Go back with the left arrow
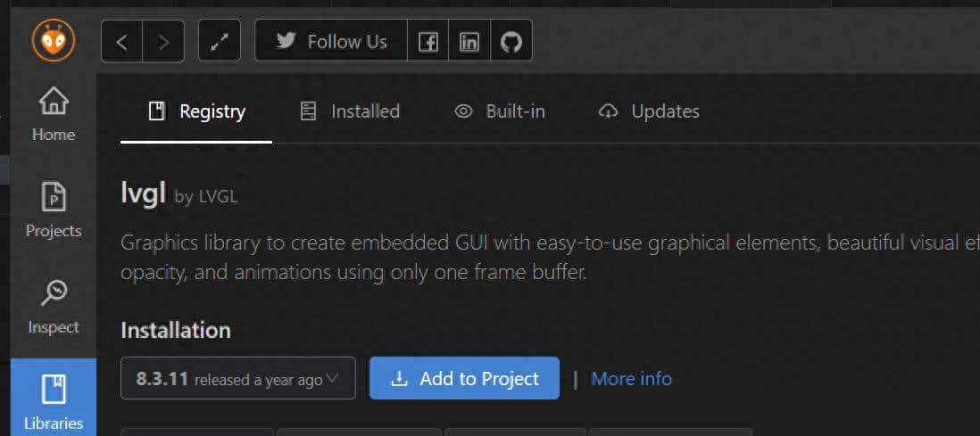 [x=122, y=41]
